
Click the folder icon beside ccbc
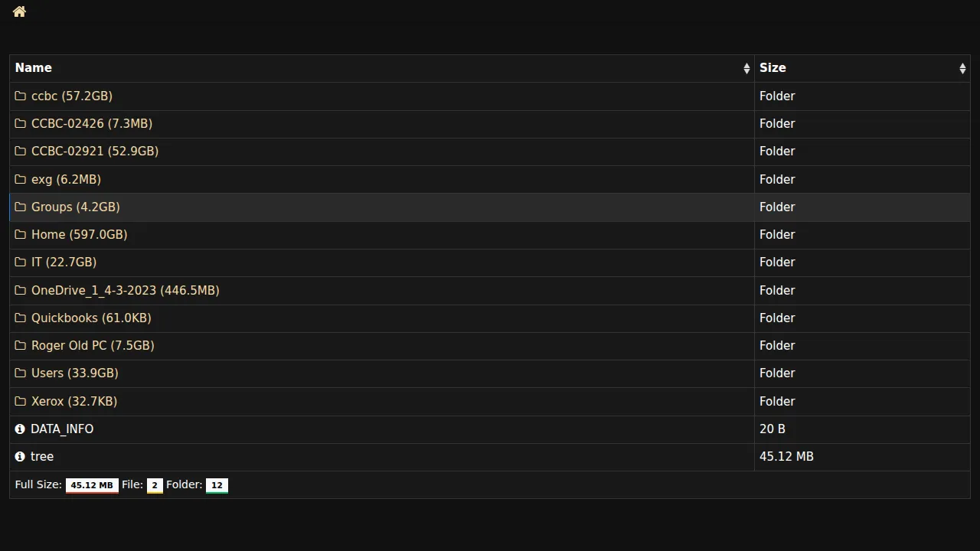(x=21, y=96)
